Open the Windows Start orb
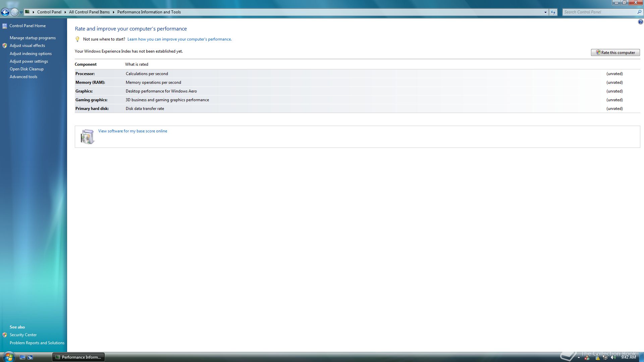 point(8,357)
